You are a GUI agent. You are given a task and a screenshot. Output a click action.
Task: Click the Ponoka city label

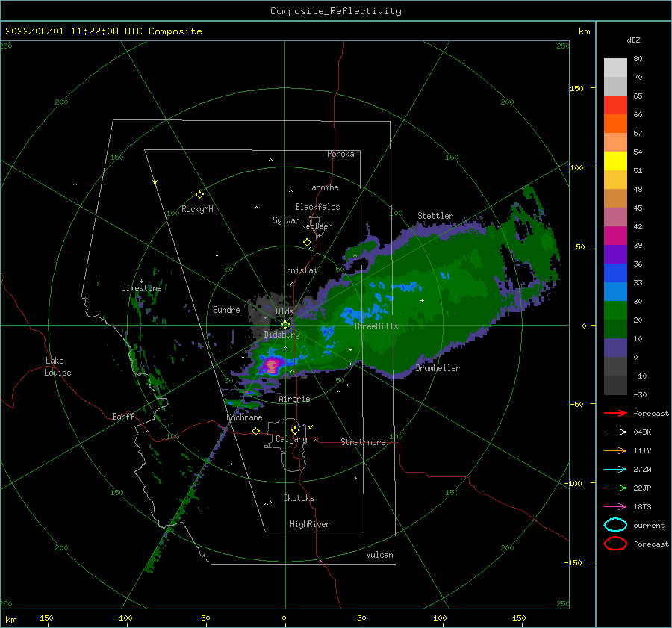[x=340, y=154]
